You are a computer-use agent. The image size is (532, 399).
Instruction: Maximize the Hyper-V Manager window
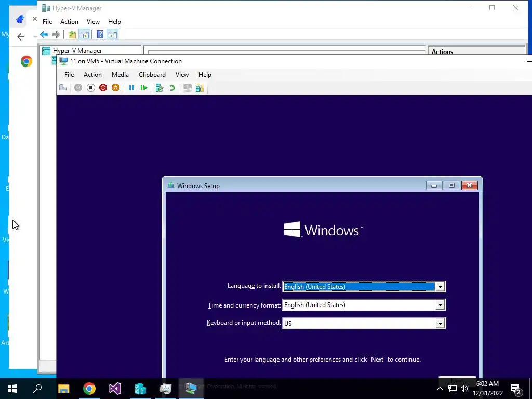coord(492,8)
